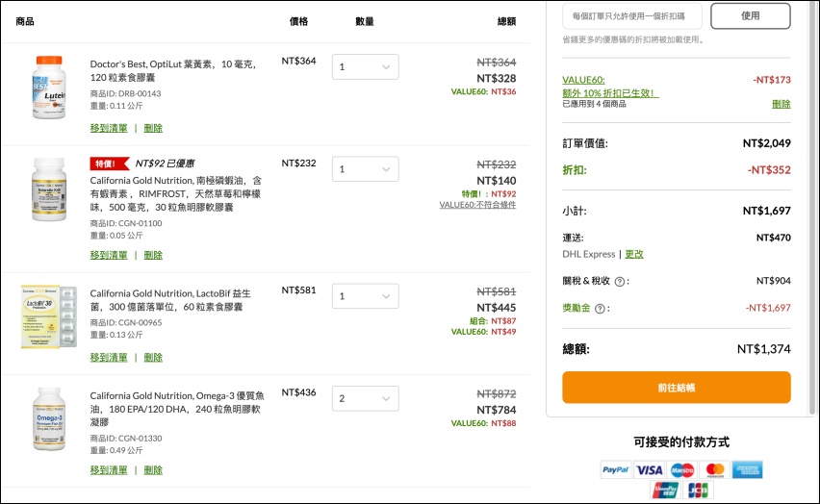Click the American Express card icon
This screenshot has width=820, height=504.
tap(747, 469)
